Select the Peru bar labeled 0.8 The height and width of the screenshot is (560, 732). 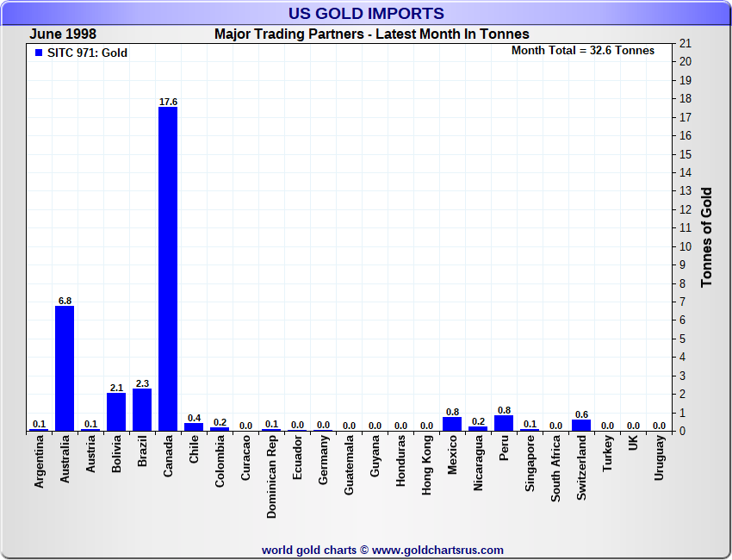pos(504,423)
